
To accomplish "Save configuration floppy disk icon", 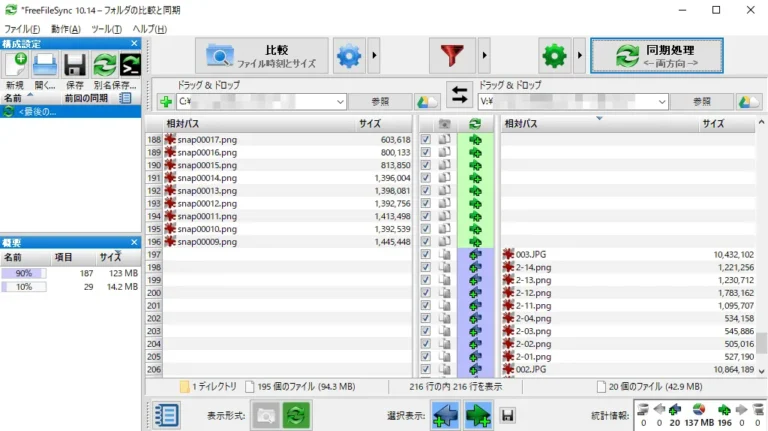I will pos(74,65).
